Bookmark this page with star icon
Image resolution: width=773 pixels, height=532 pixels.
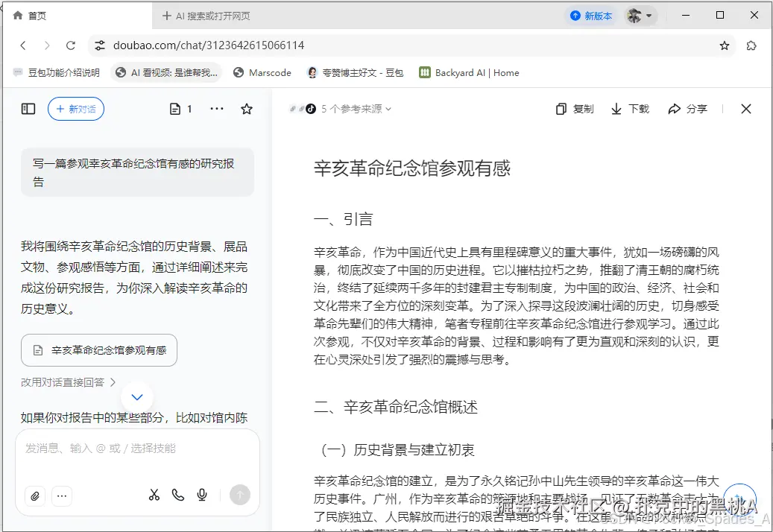[x=724, y=45]
